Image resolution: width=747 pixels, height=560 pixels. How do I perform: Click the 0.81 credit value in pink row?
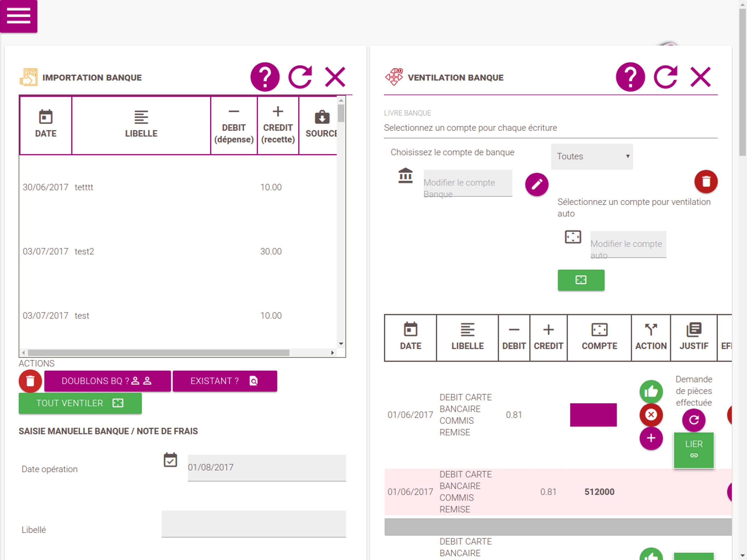(x=548, y=492)
